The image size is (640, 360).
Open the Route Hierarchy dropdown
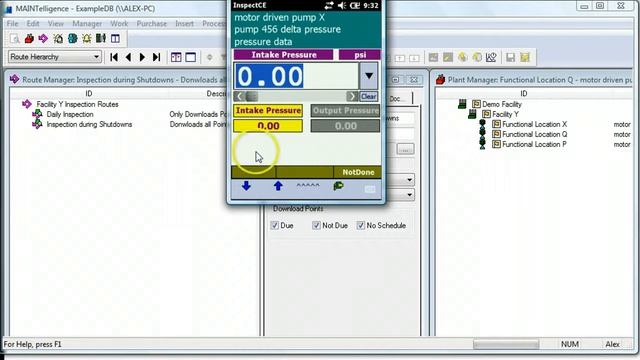pos(96,57)
